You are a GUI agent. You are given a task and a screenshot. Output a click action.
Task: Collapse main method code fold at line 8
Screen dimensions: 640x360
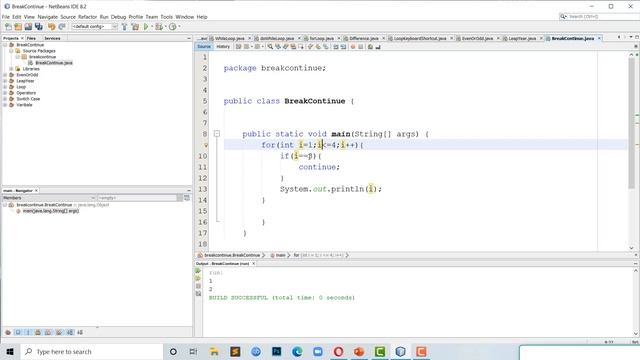217,133
